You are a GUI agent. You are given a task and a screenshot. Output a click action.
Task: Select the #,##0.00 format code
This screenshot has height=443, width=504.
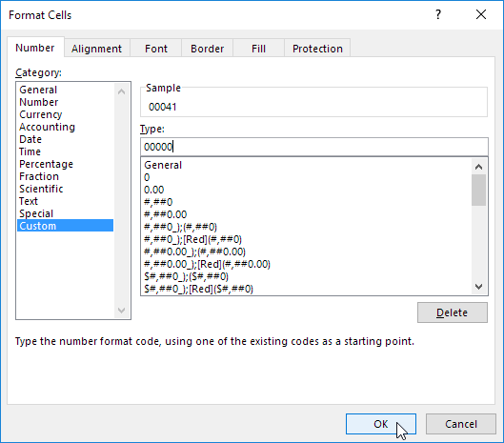pyautogui.click(x=166, y=214)
